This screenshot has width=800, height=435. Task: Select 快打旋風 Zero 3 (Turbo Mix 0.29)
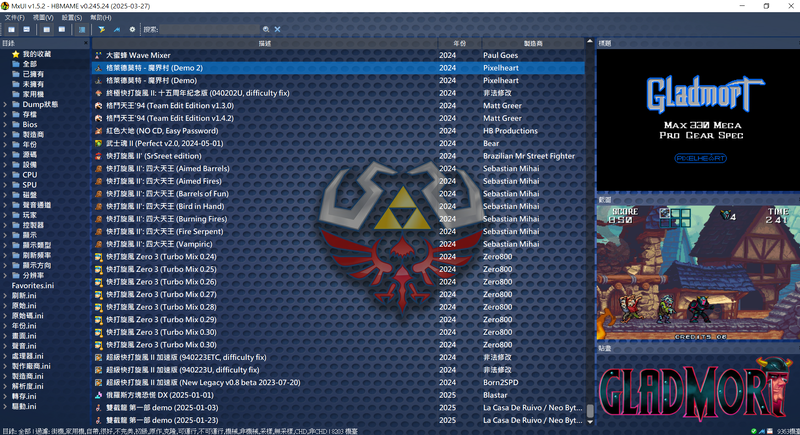coord(338,320)
